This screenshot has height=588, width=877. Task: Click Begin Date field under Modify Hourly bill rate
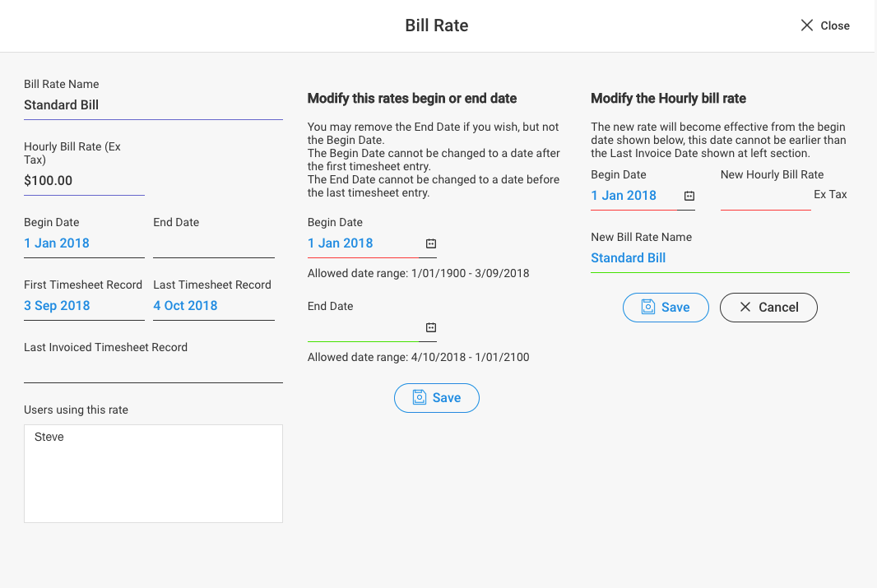coord(634,196)
